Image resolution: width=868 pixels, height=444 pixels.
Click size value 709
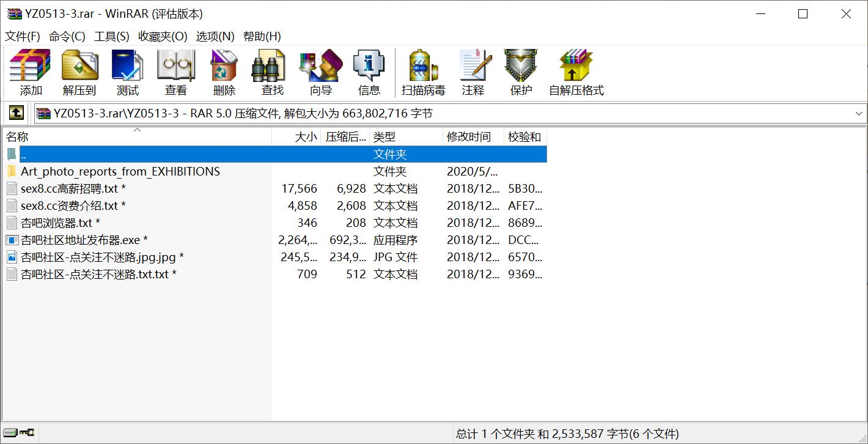307,274
